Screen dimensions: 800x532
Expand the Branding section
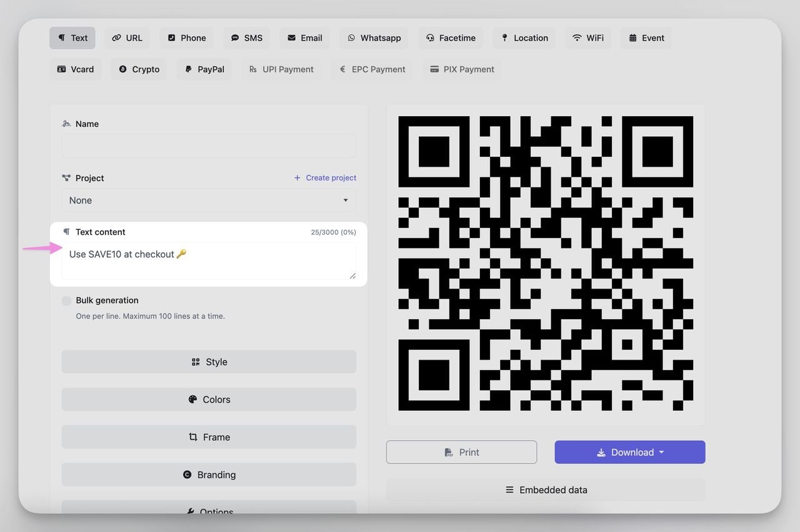pyautogui.click(x=209, y=475)
